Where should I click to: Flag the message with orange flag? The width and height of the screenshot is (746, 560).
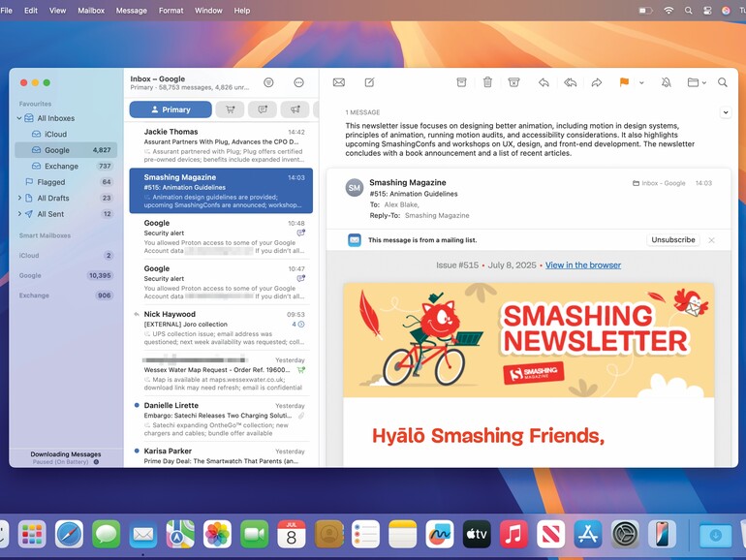click(x=624, y=82)
